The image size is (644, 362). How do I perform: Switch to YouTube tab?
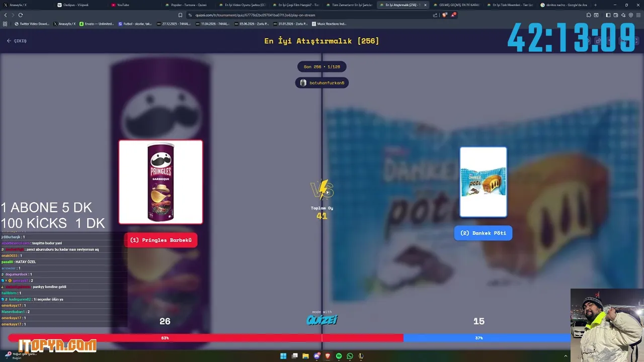135,5
